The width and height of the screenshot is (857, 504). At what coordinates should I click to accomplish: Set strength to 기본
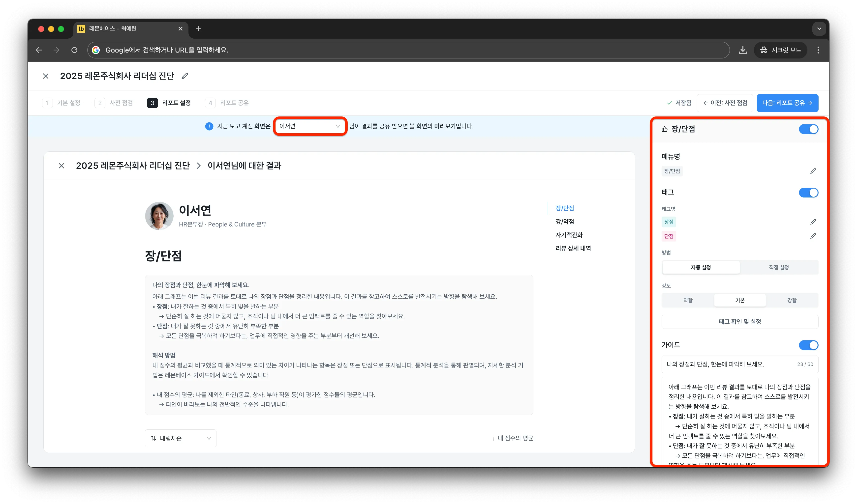[740, 300]
